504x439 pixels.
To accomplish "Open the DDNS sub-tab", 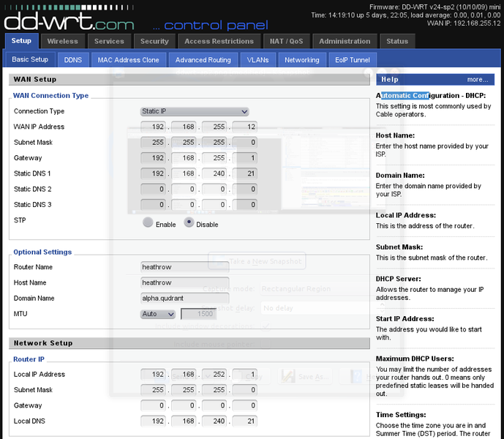I will click(73, 59).
